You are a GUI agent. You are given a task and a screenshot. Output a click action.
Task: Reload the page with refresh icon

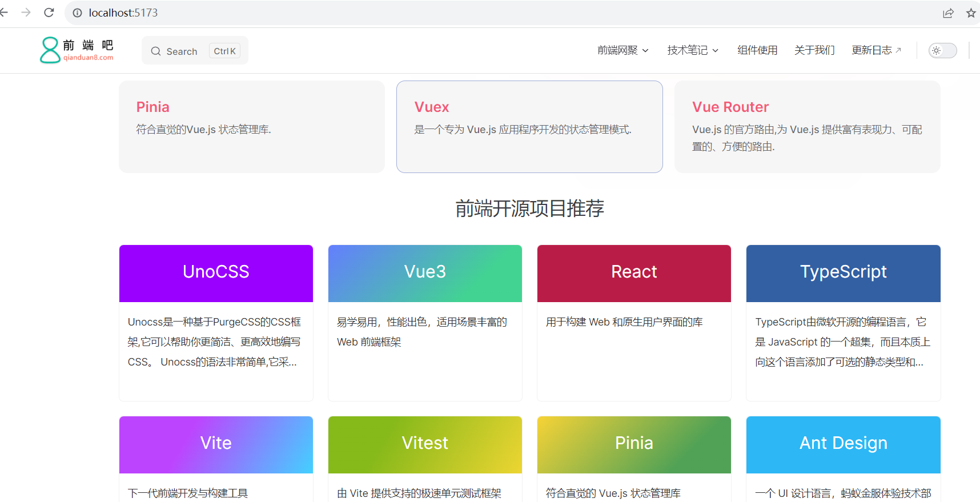coord(49,13)
